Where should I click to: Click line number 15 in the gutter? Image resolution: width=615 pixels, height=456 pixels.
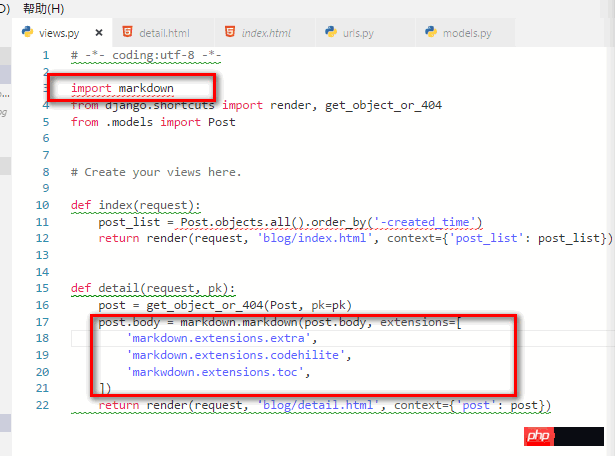pyautogui.click(x=42, y=288)
